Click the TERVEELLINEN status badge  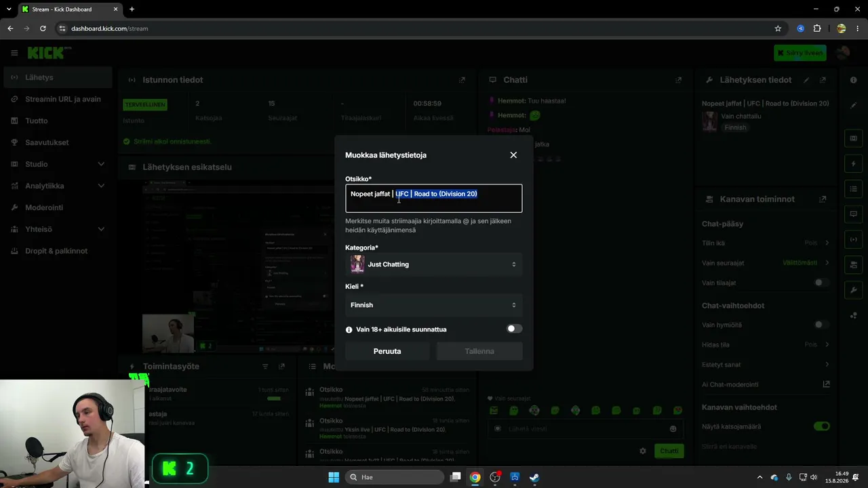pos(145,104)
